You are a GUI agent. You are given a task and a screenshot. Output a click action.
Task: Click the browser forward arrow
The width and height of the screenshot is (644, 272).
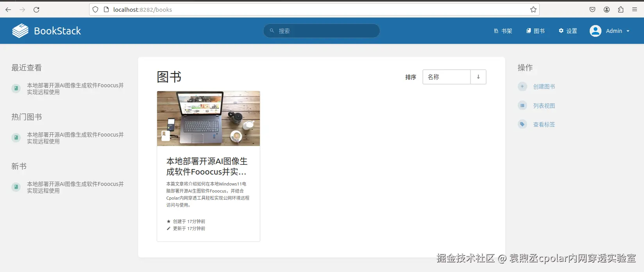pos(22,9)
